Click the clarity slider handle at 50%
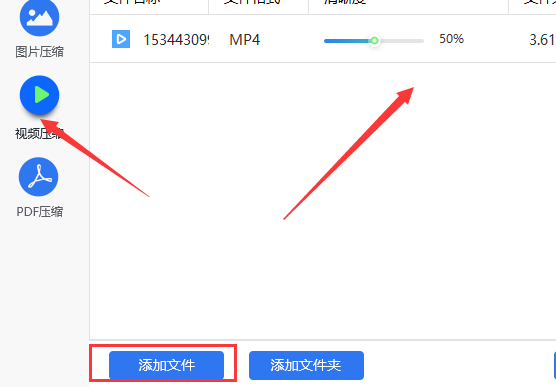Image resolution: width=556 pixels, height=387 pixels. tap(374, 41)
